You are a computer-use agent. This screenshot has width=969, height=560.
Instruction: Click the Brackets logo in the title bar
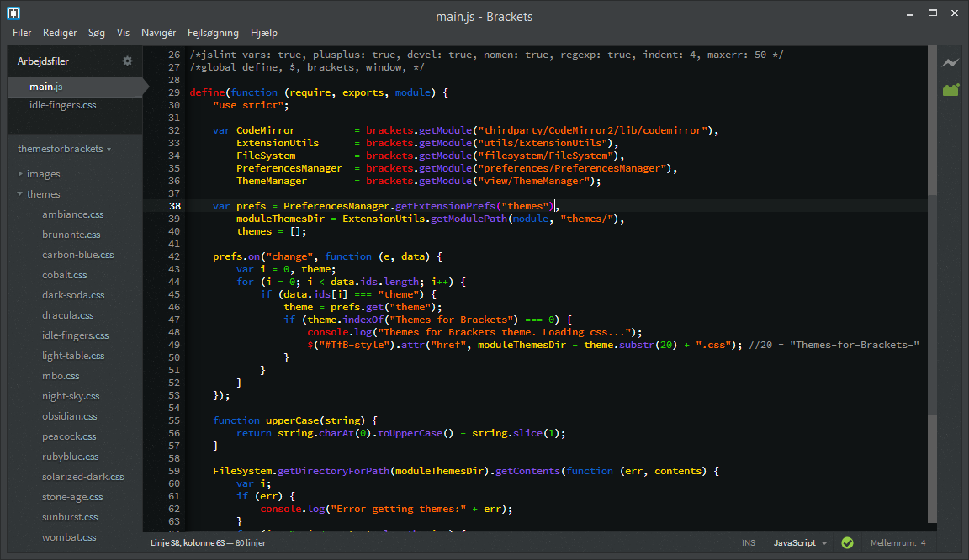pos(13,13)
